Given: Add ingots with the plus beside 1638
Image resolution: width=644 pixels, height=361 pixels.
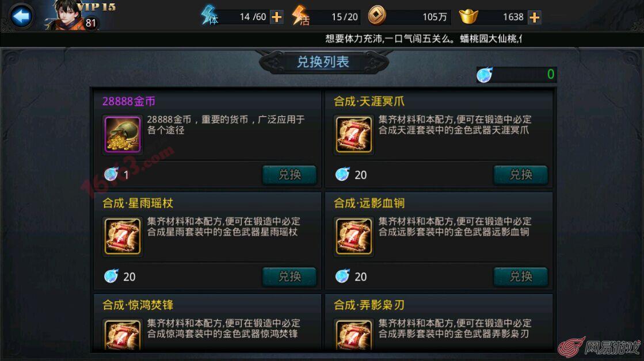Looking at the screenshot, I should [x=534, y=17].
